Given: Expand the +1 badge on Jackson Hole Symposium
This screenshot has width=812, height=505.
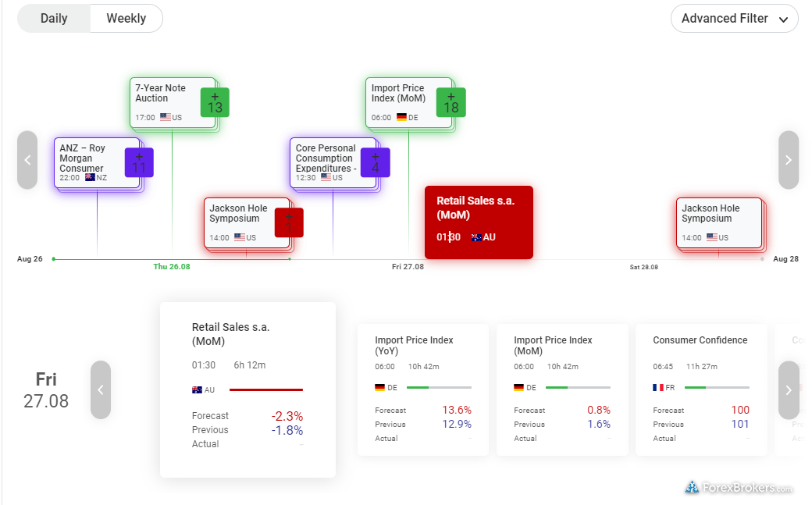Looking at the screenshot, I should coord(289,222).
